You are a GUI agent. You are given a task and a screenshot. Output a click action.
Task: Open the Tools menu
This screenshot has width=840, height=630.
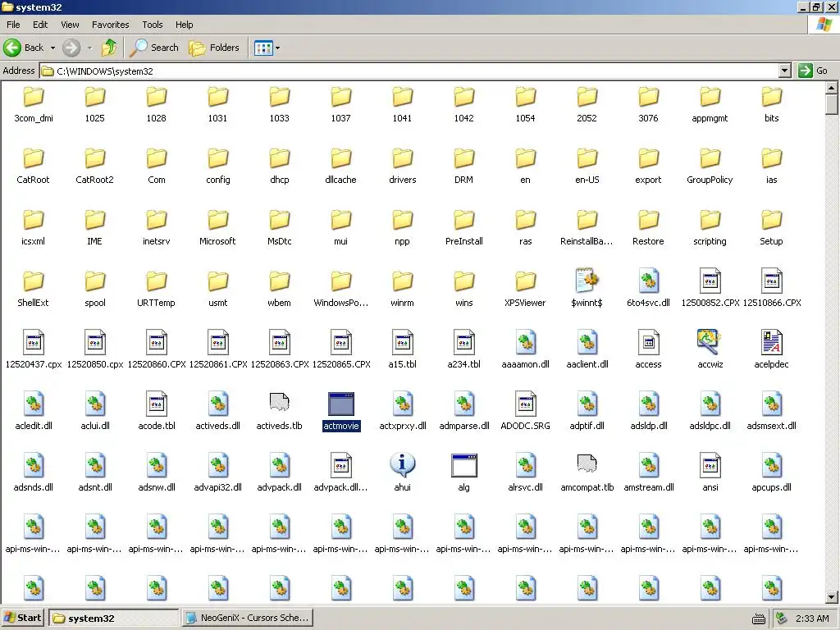152,25
